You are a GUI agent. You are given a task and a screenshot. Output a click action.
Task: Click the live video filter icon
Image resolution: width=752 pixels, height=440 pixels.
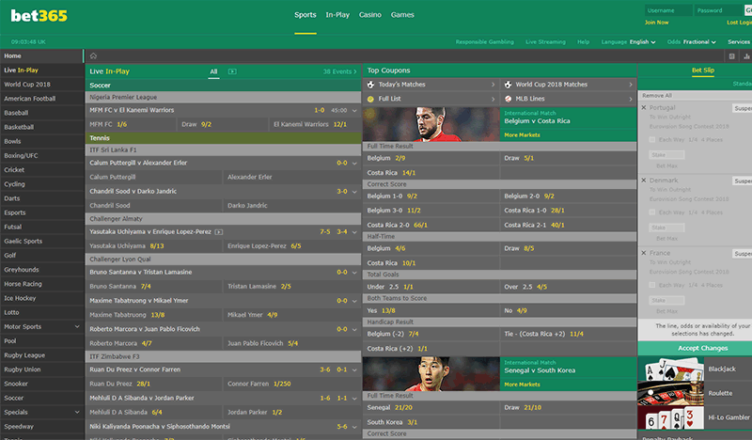pos(232,72)
